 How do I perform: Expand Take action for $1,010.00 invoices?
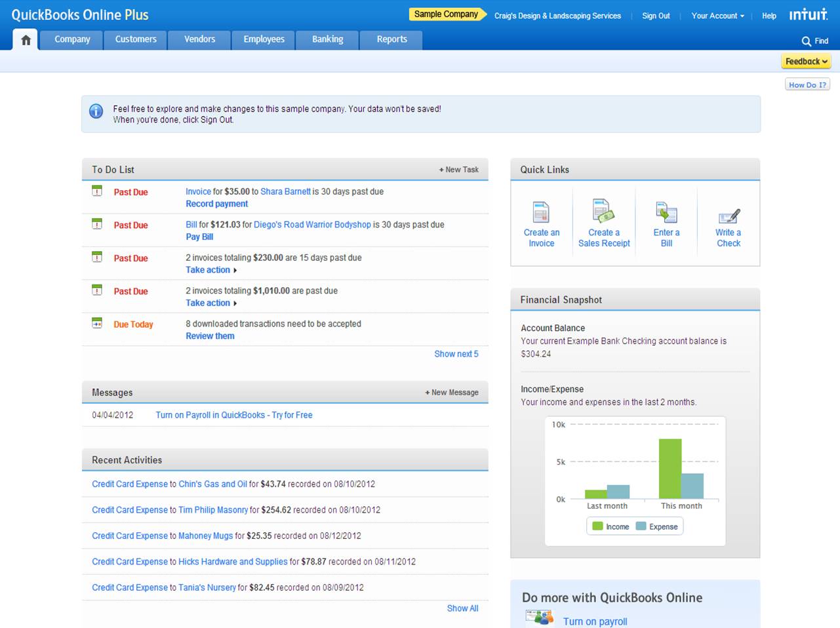click(211, 303)
